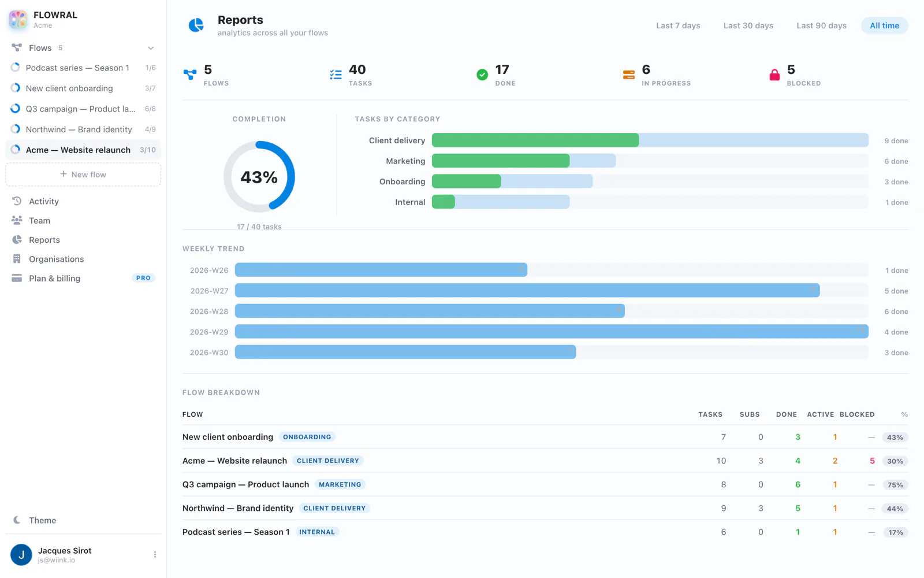The height and width of the screenshot is (578, 924).
Task: Click the PRO badge
Action: pos(143,278)
